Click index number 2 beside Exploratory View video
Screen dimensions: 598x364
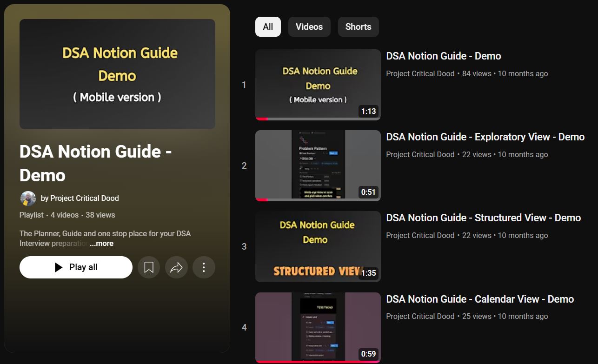[x=244, y=166]
